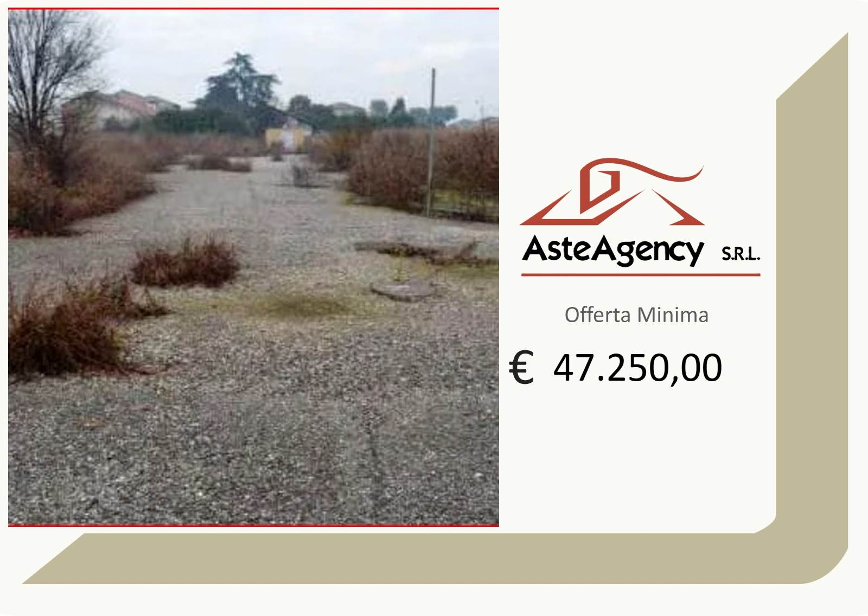Click the red line above the photo
Screen dimensions: 868x616
tap(253, 9)
